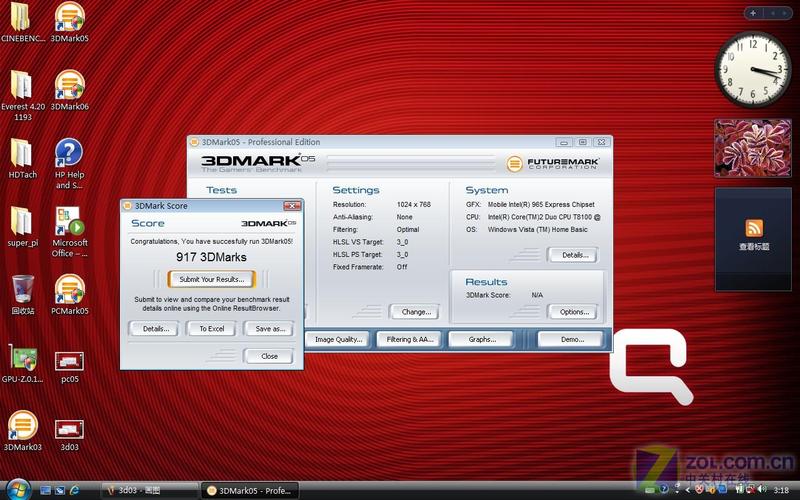Screen dimensions: 800x500
Task: Click Switch between windows quick launch icon
Action: point(60,490)
